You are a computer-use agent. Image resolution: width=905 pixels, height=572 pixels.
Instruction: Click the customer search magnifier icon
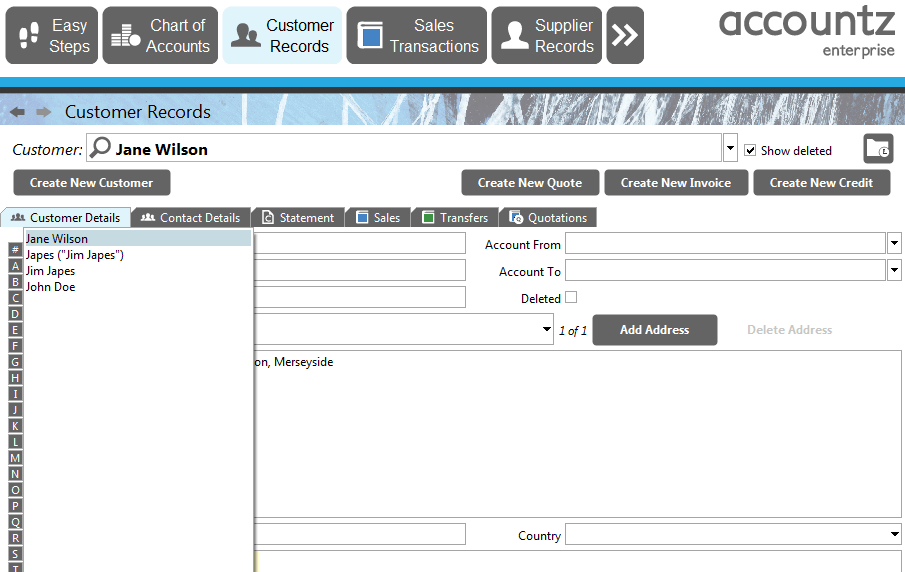tap(100, 148)
